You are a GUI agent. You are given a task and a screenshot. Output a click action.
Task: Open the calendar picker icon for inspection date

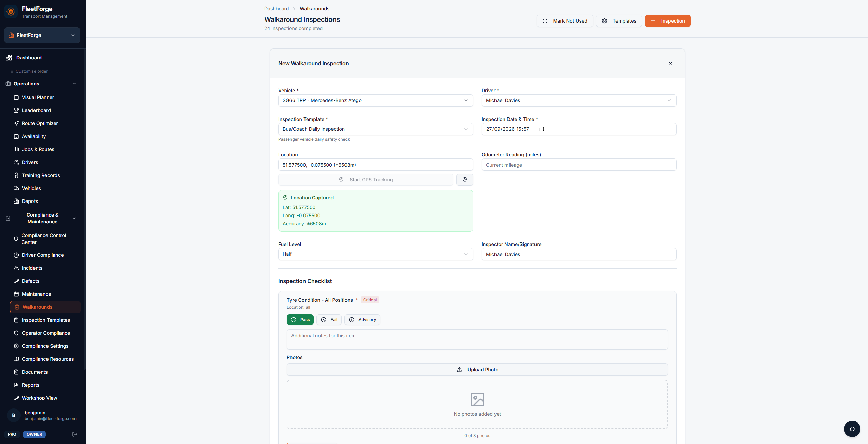542,129
